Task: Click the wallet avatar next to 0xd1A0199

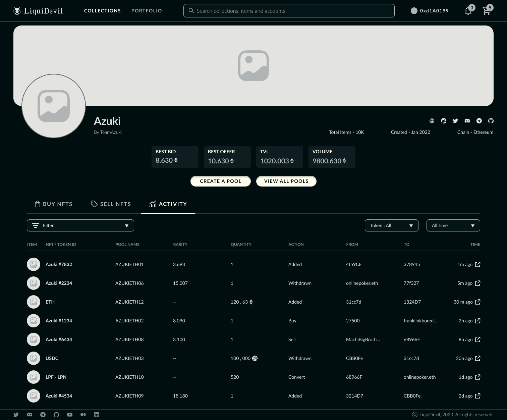Action: [414, 11]
